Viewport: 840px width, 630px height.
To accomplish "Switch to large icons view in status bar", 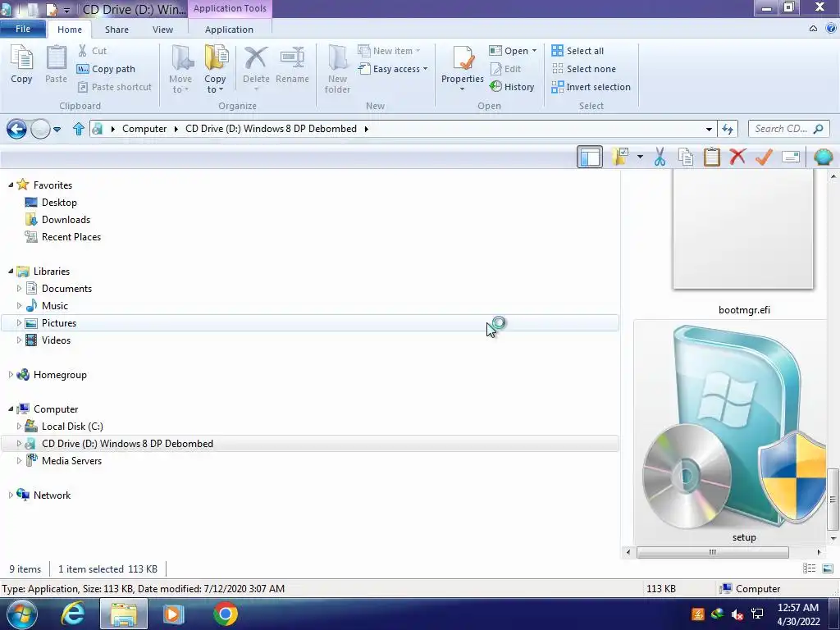I will pos(828,568).
